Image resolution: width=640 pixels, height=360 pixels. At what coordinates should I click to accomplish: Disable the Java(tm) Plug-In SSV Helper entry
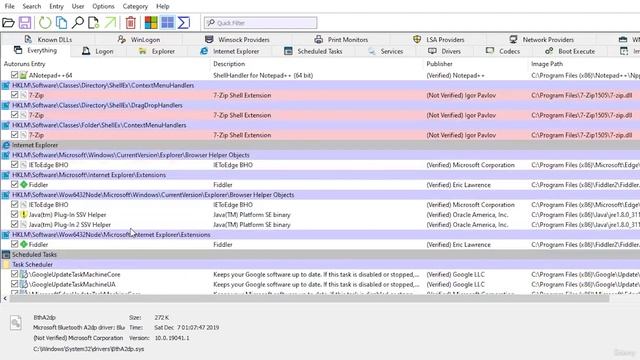tap(15, 215)
